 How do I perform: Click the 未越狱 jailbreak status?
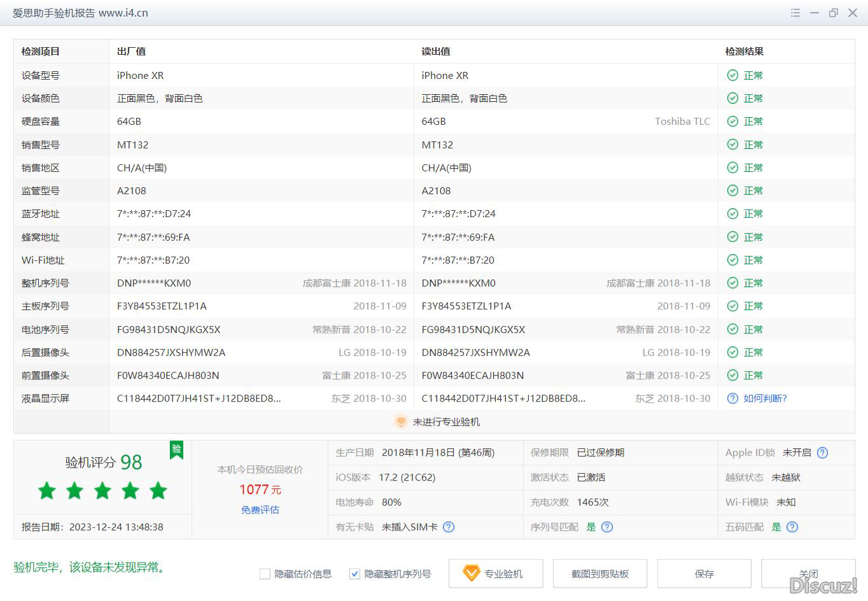pyautogui.click(x=786, y=477)
